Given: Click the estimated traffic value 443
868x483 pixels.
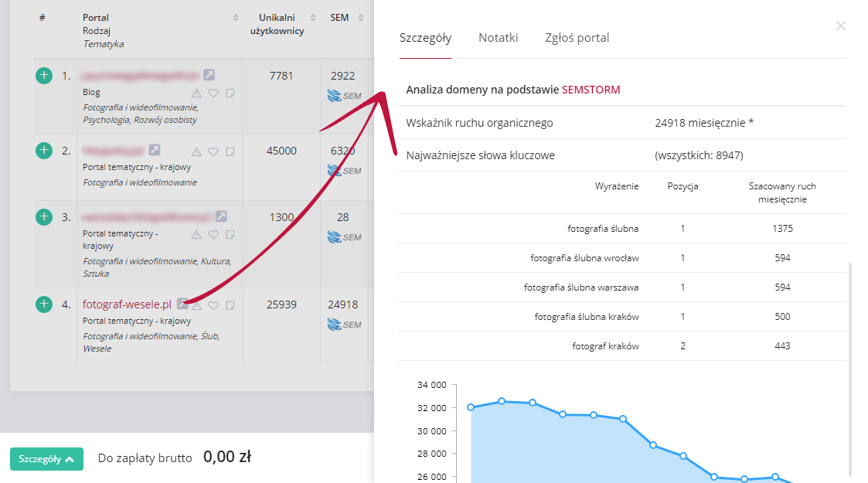Looking at the screenshot, I should pos(783,345).
